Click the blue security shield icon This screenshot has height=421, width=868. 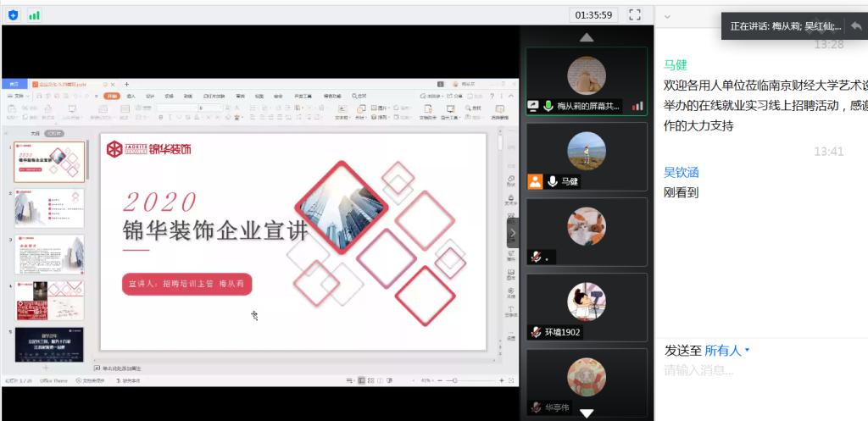[x=13, y=15]
